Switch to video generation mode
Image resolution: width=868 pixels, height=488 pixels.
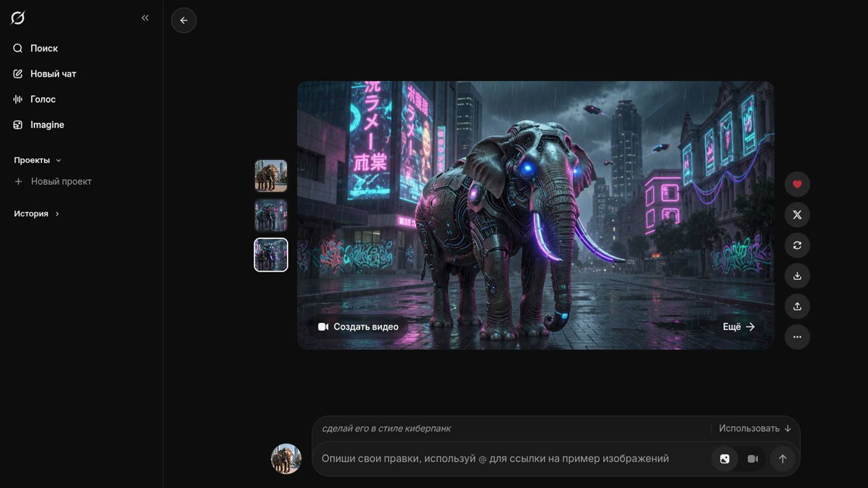click(x=752, y=459)
